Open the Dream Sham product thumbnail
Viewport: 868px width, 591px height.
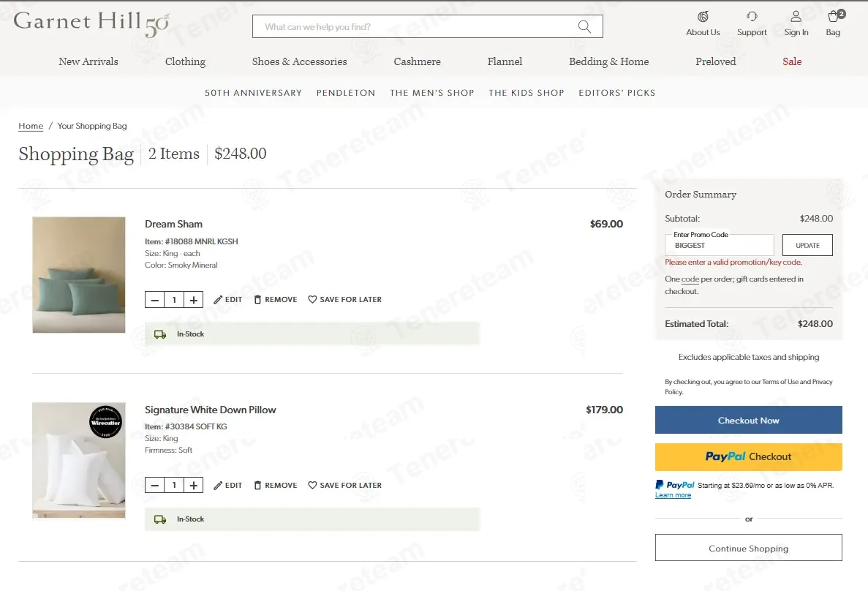point(78,275)
